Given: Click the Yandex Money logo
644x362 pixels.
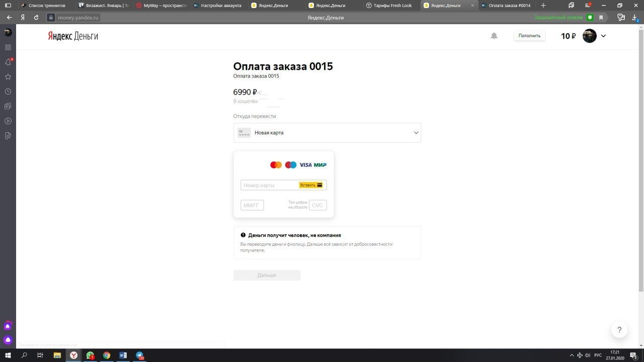Looking at the screenshot, I should click(x=73, y=36).
